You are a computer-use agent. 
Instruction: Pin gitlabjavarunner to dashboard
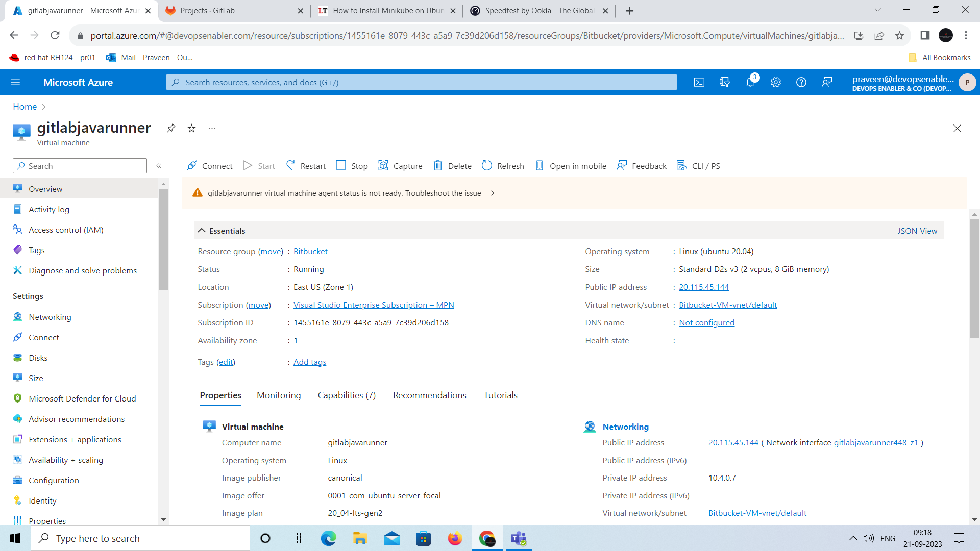pos(171,128)
